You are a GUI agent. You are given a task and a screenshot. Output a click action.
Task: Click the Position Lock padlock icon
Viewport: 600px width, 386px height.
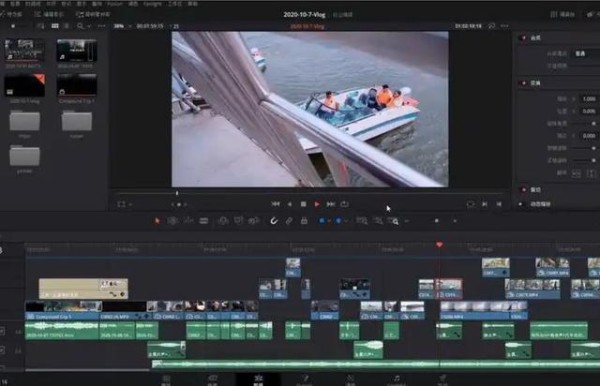(304, 221)
